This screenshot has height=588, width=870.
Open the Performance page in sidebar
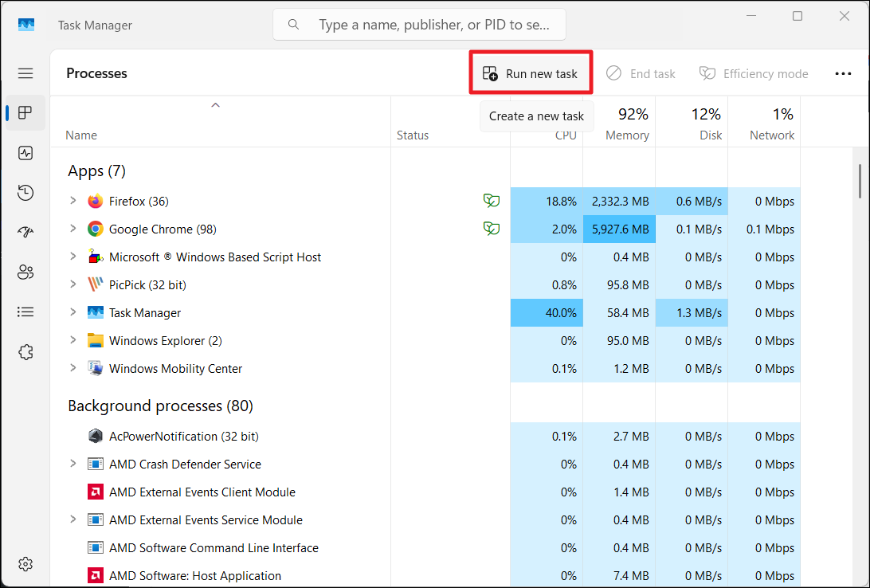coord(25,153)
